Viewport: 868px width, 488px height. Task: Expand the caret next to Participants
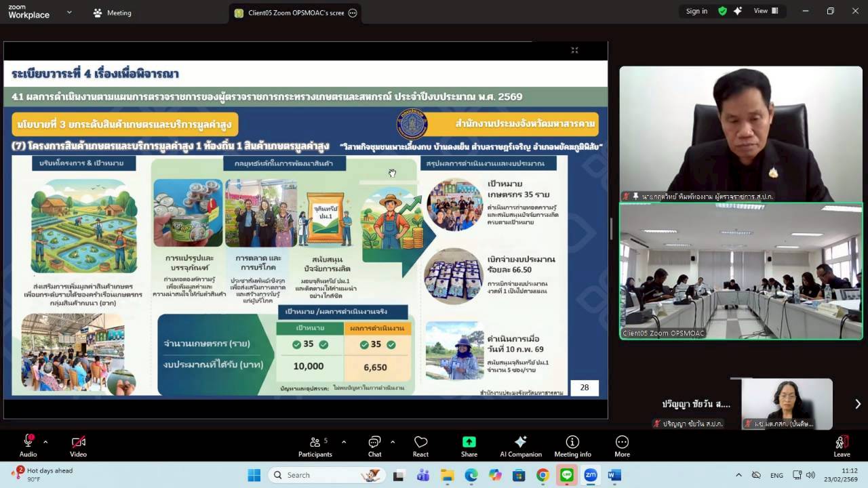click(x=344, y=442)
